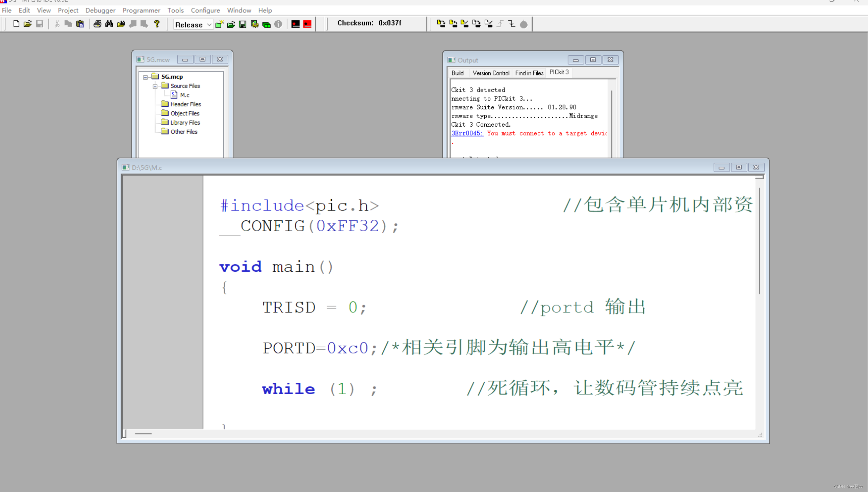Open the Debugger menu
This screenshot has width=868, height=492.
point(100,10)
